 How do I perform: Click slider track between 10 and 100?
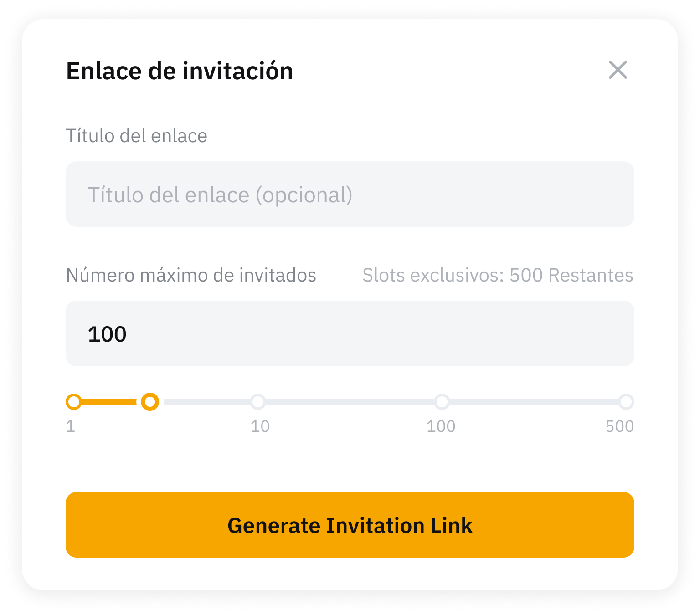(x=350, y=402)
